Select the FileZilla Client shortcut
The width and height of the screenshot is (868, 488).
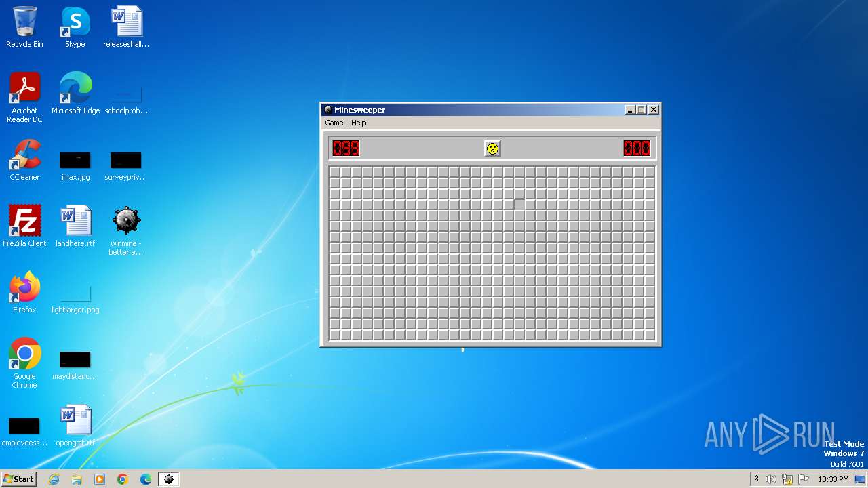[24, 227]
